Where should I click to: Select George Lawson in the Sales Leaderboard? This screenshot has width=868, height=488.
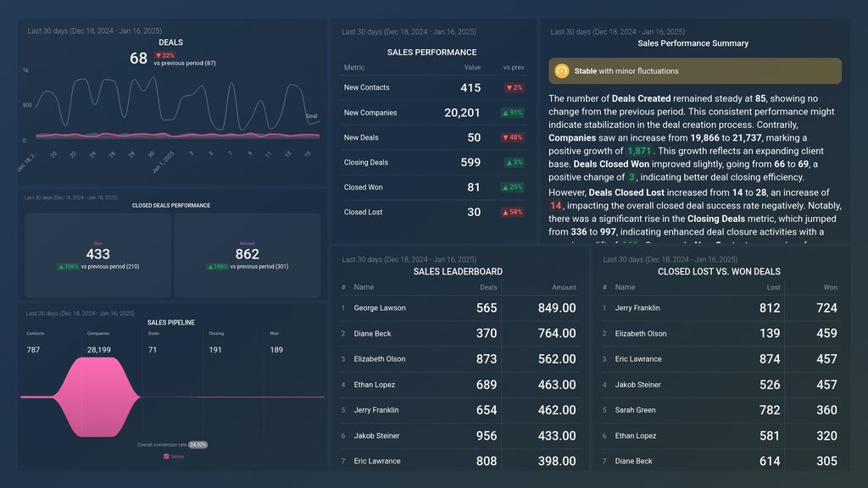click(380, 308)
